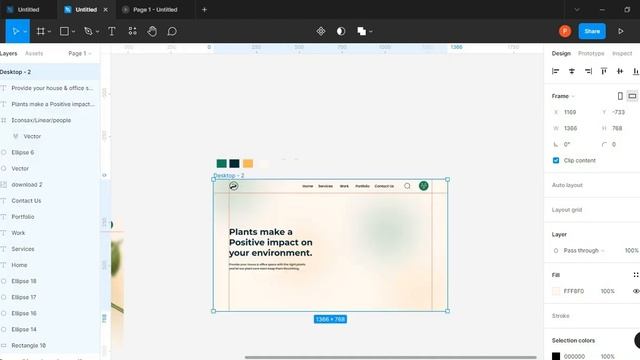Click the Auto layout section
The width and height of the screenshot is (640, 360).
tap(567, 185)
